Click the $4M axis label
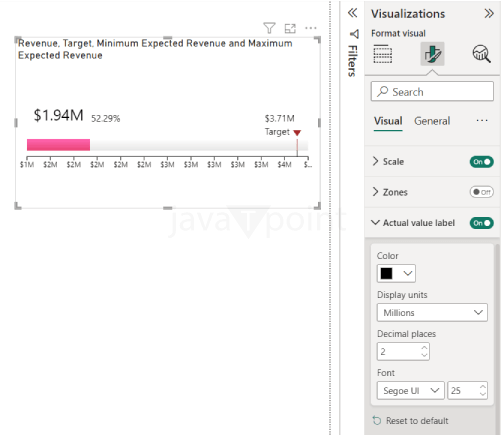The image size is (501, 435). (x=284, y=165)
